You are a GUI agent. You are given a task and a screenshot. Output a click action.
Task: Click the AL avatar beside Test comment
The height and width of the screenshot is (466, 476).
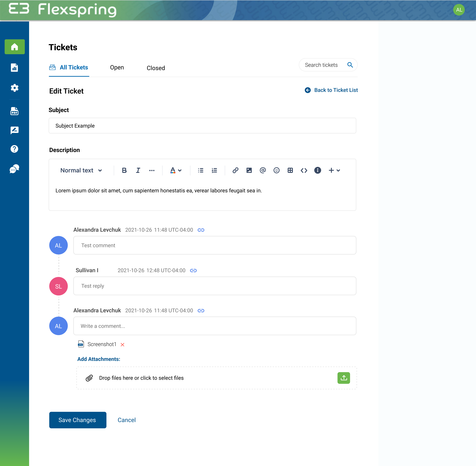tap(59, 245)
